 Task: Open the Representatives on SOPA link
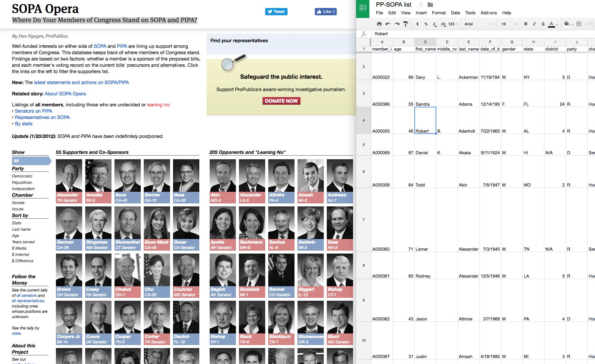coord(42,117)
